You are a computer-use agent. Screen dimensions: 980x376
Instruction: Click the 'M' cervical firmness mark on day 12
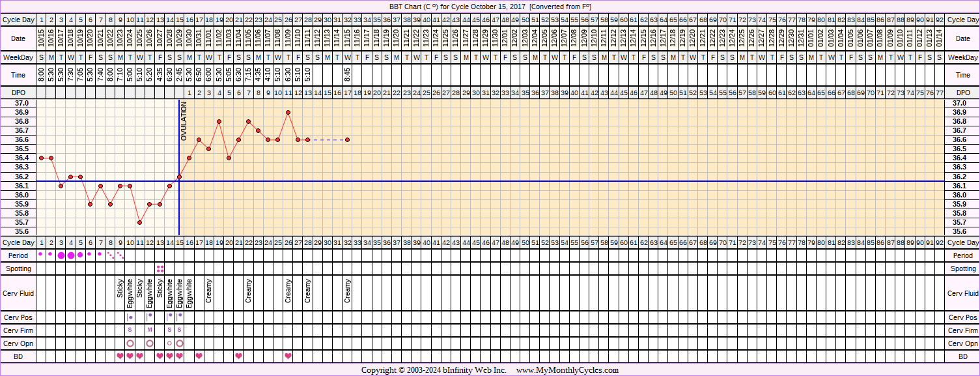click(150, 330)
